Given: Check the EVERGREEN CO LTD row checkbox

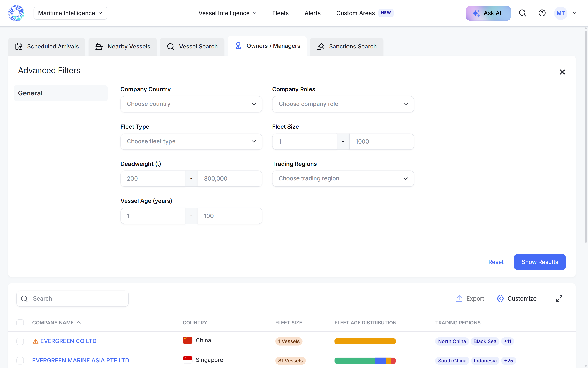Looking at the screenshot, I should point(20,341).
